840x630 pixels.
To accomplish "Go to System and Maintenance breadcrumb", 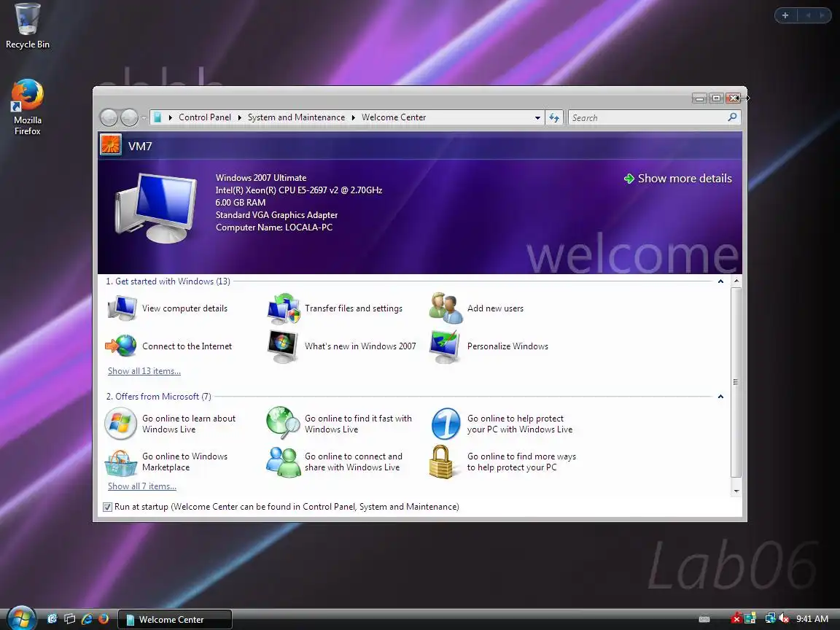I will 296,117.
